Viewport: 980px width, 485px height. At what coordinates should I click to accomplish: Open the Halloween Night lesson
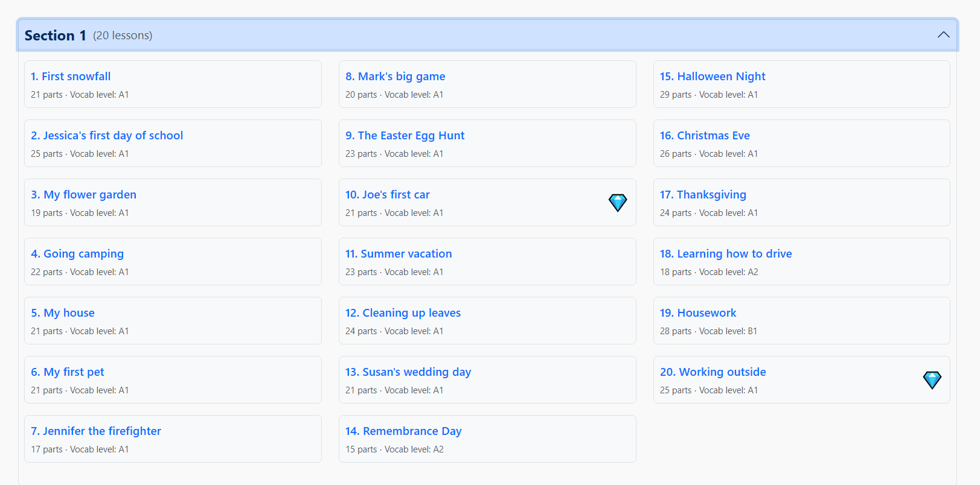pyautogui.click(x=713, y=77)
